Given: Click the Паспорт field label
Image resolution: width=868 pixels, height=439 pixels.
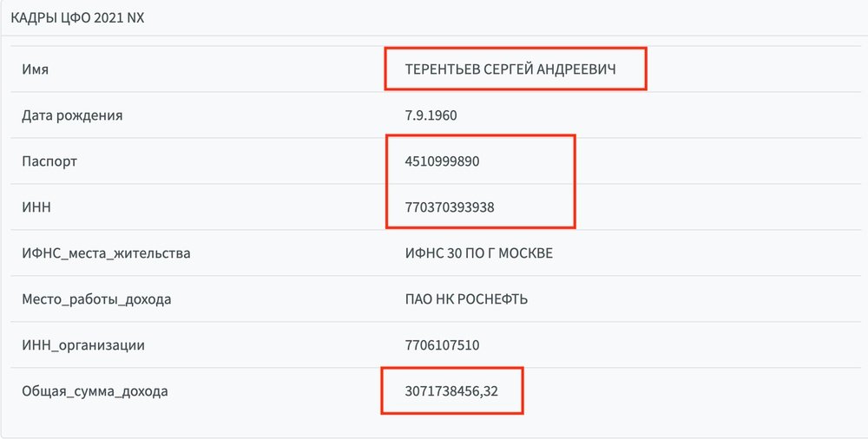Looking at the screenshot, I should [x=49, y=161].
